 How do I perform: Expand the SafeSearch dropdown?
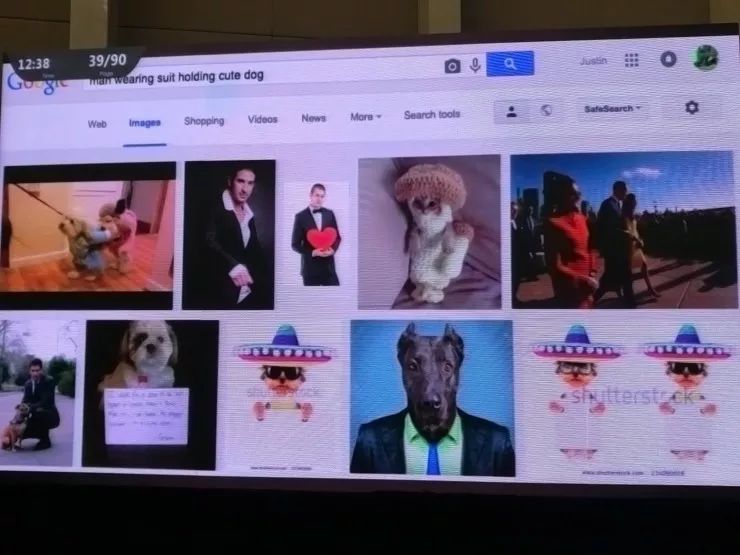(x=612, y=109)
